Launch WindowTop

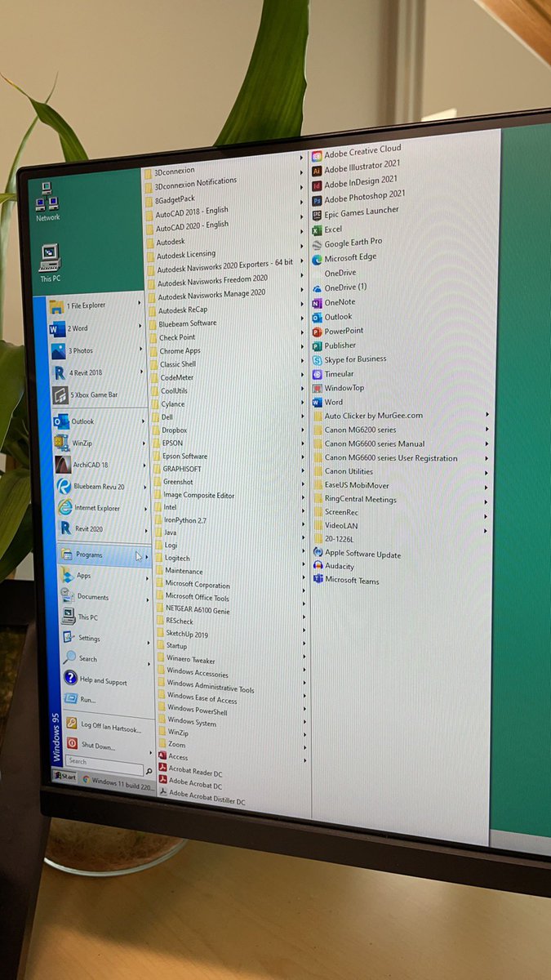(x=338, y=388)
